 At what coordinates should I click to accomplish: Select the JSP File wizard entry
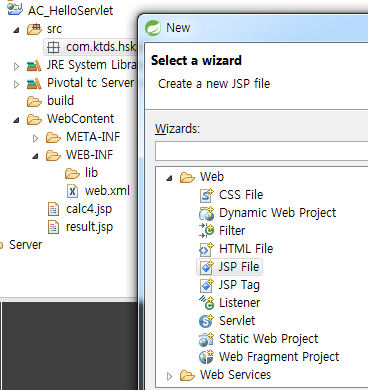pos(230,267)
